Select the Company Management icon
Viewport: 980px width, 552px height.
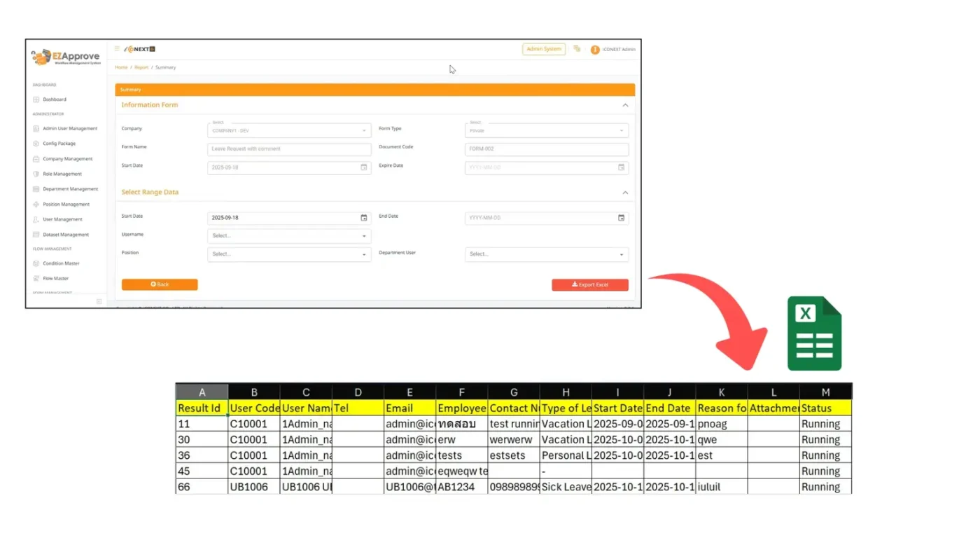click(36, 159)
